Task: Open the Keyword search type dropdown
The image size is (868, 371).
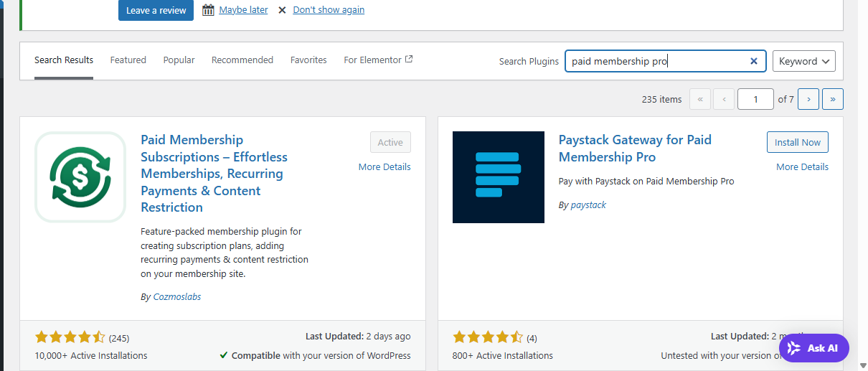Action: [803, 61]
